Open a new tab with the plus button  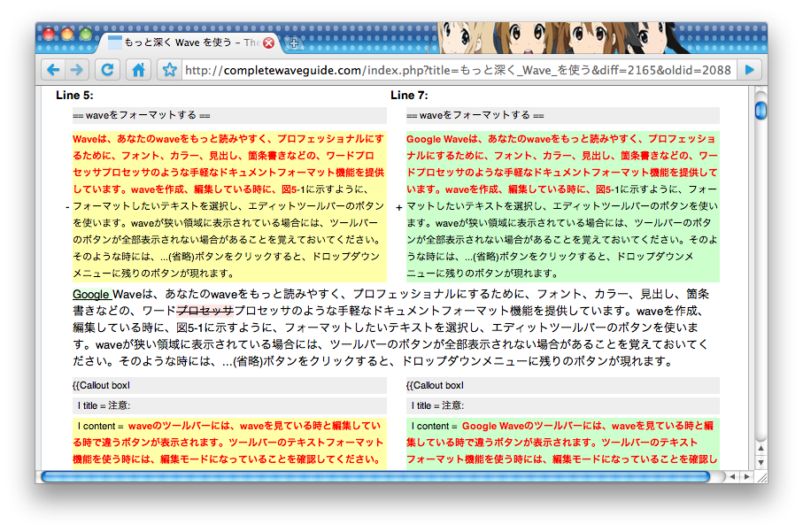(x=294, y=43)
